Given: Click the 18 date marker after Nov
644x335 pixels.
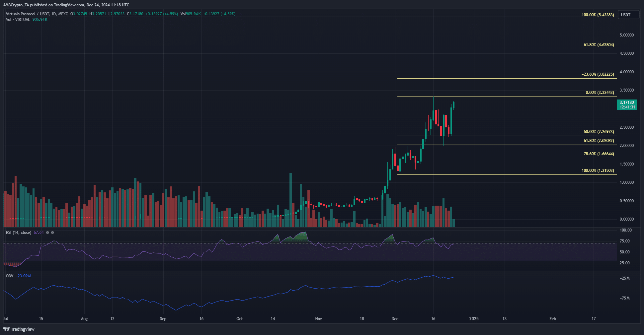Looking at the screenshot, I should click(x=362, y=319).
